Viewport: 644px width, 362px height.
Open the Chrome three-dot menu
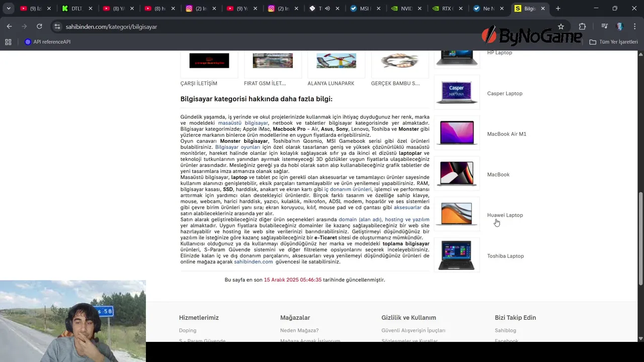coord(634,27)
